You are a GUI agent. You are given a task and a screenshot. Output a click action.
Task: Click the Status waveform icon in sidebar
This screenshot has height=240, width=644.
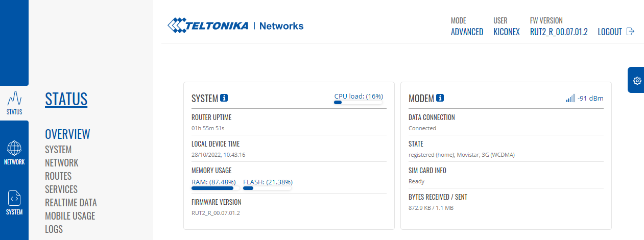(14, 98)
